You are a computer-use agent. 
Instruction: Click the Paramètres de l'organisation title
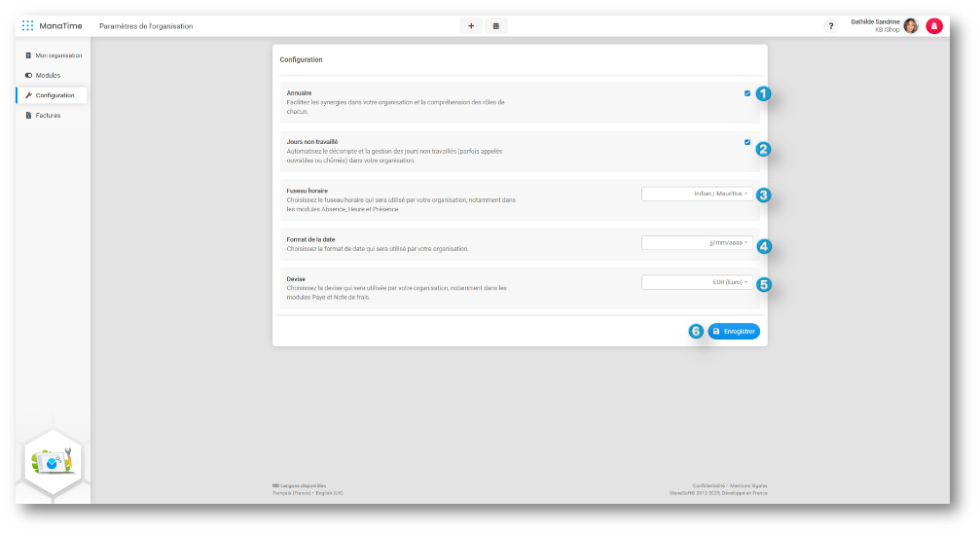146,26
